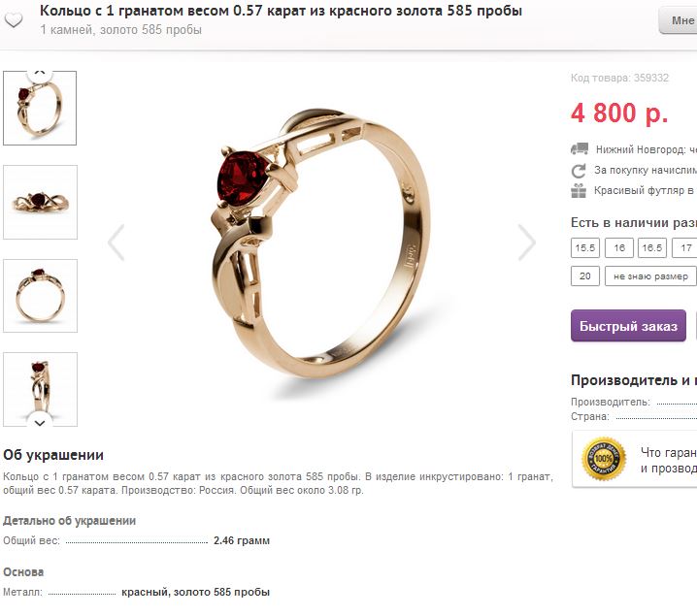Click the delivery truck icon
This screenshot has height=616, width=697.
[580, 148]
